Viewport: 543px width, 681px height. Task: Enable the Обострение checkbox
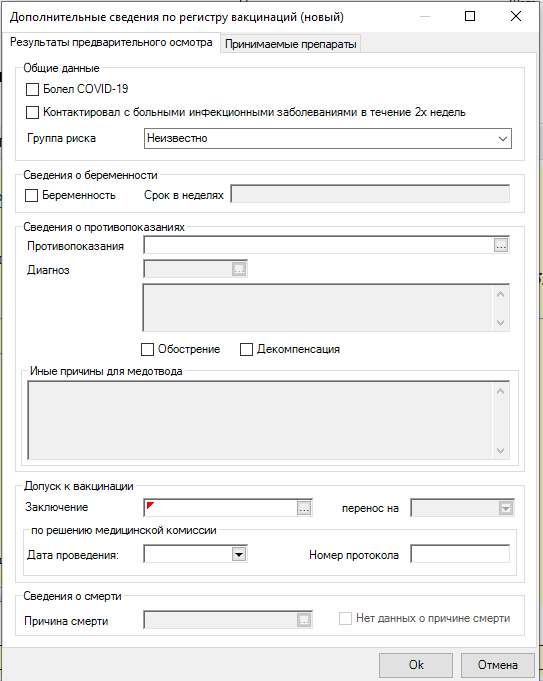coord(147,349)
